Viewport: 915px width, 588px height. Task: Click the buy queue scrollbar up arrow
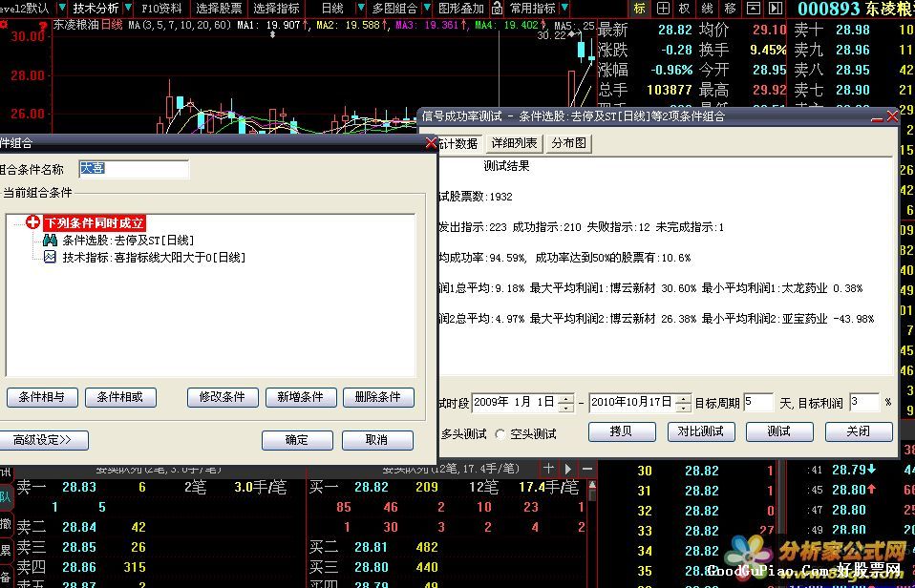point(593,485)
